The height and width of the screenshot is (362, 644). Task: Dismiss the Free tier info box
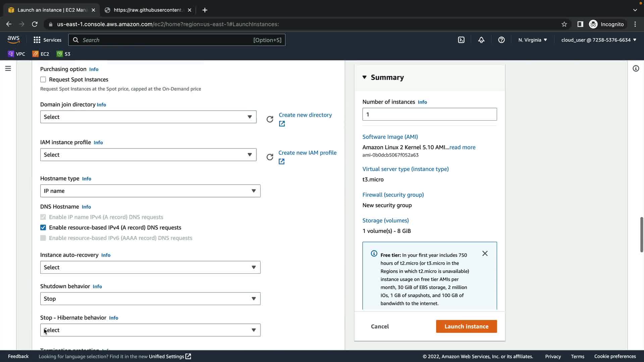[x=485, y=253]
